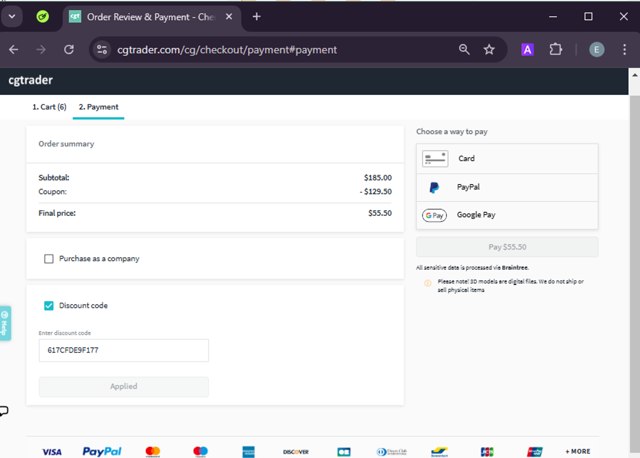Open the Chrome three-dot menu
The image size is (640, 458).
(x=626, y=49)
